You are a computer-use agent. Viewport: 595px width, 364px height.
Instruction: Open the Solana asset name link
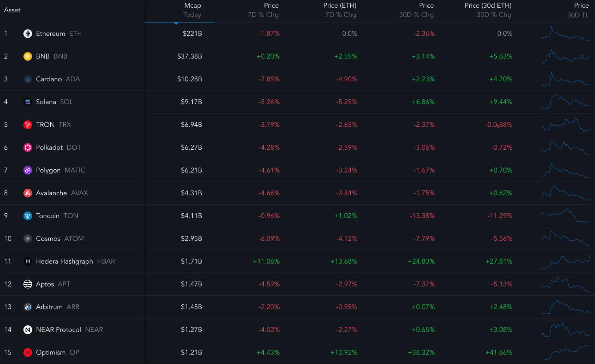pos(46,102)
